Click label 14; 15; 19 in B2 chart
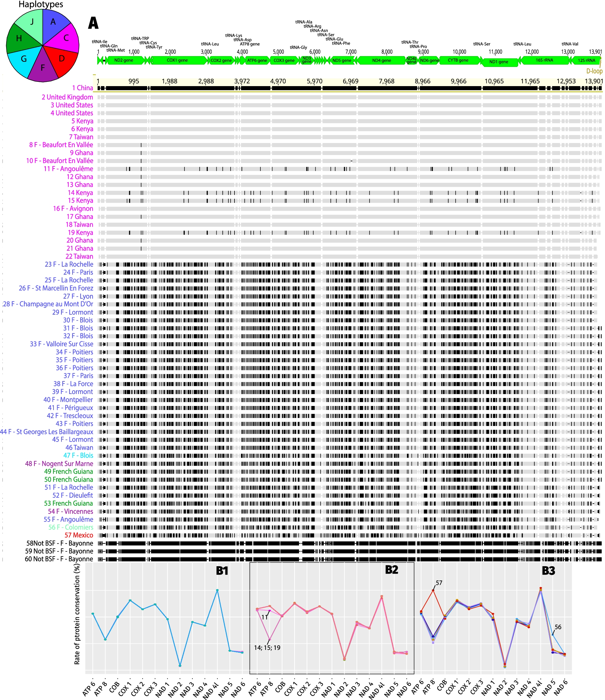 click(267, 648)
